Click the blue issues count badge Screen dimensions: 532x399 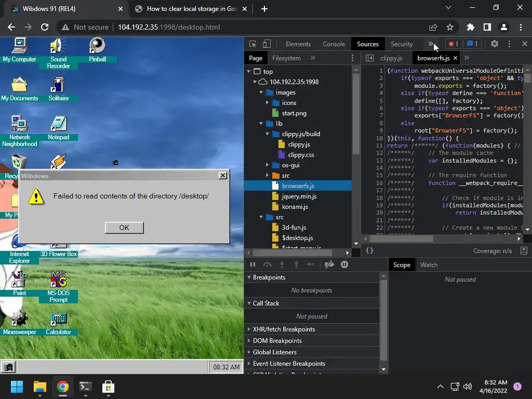click(x=472, y=44)
